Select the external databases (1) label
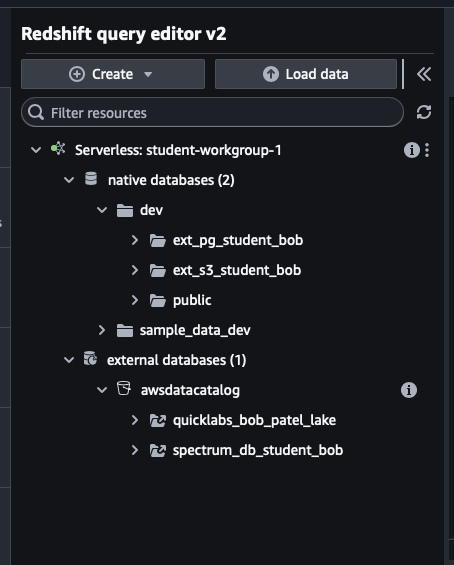 (177, 360)
